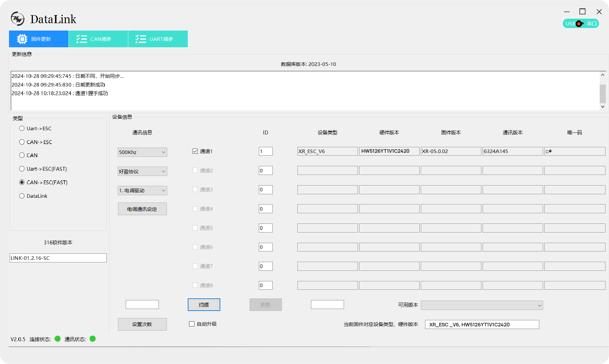
Task: Enable the 自动升级 checkbox
Action: coord(192,324)
